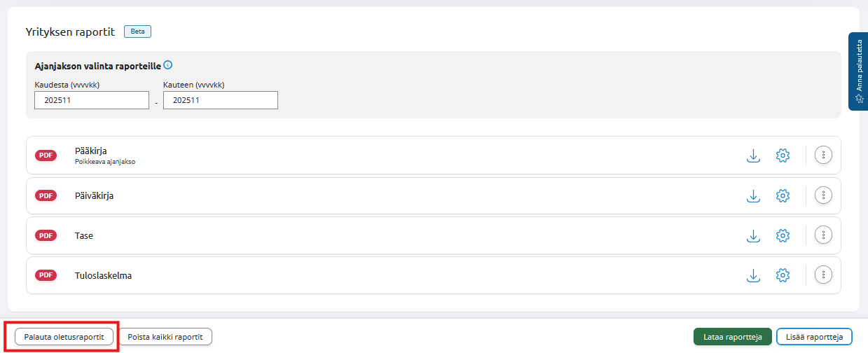Expand the three-dot menu for Tuloslaskelma
The height and width of the screenshot is (353, 868).
824,275
